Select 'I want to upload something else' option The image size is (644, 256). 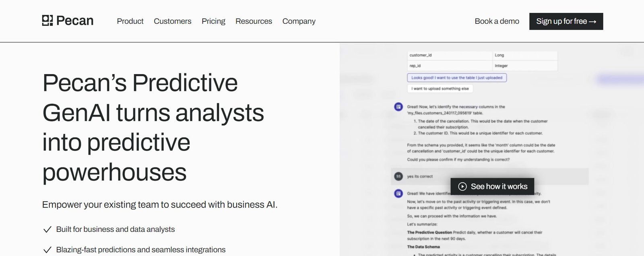(440, 89)
